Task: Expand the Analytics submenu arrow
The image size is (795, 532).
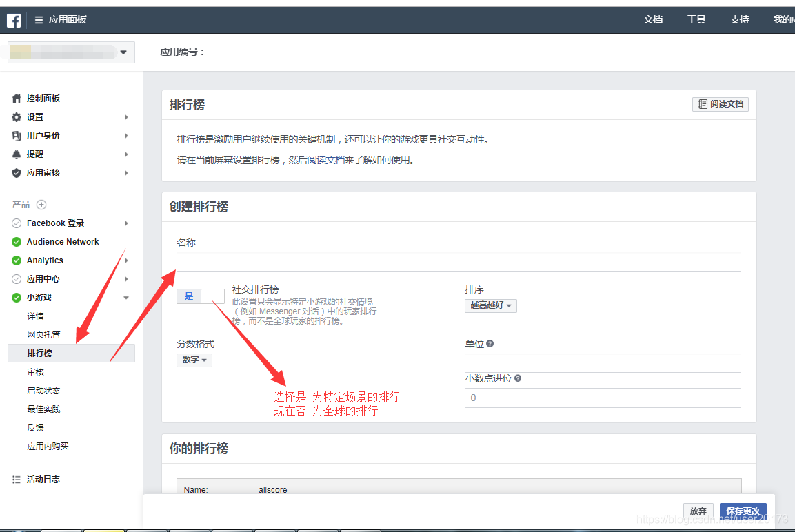Action: [x=126, y=260]
